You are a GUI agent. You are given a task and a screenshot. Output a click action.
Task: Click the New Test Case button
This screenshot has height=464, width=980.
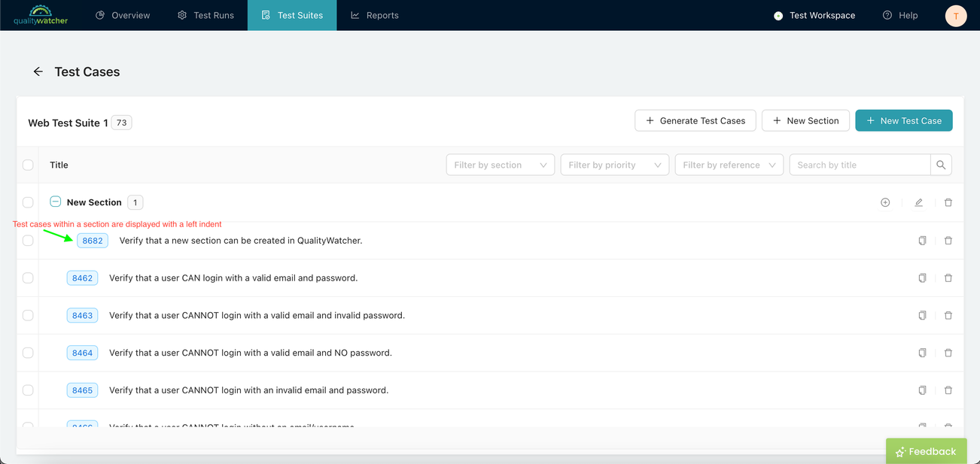(904, 120)
